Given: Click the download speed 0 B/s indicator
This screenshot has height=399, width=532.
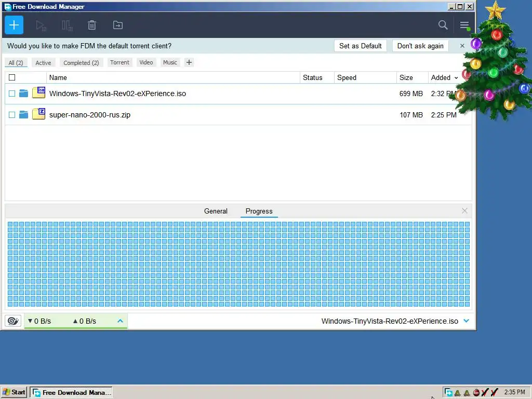Looking at the screenshot, I should point(39,321).
